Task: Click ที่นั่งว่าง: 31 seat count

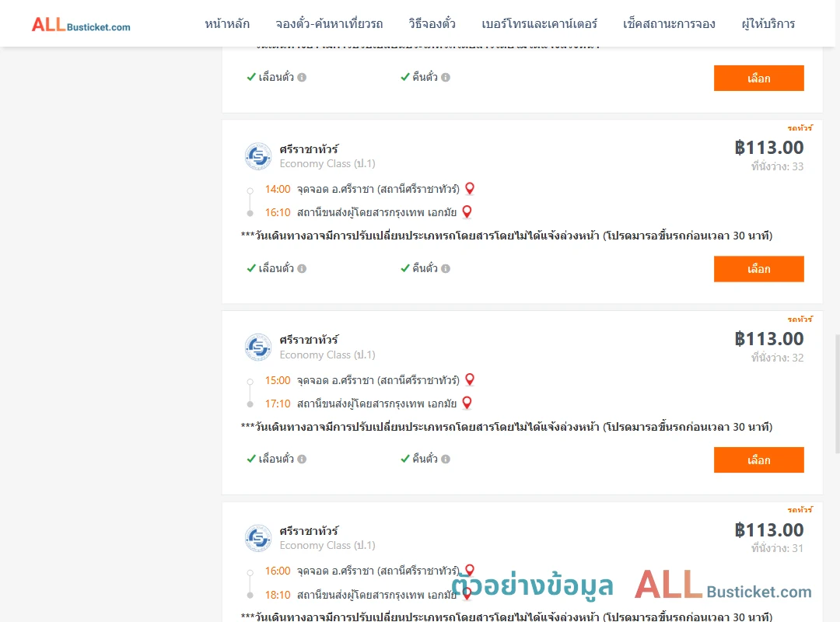Action: coord(777,548)
